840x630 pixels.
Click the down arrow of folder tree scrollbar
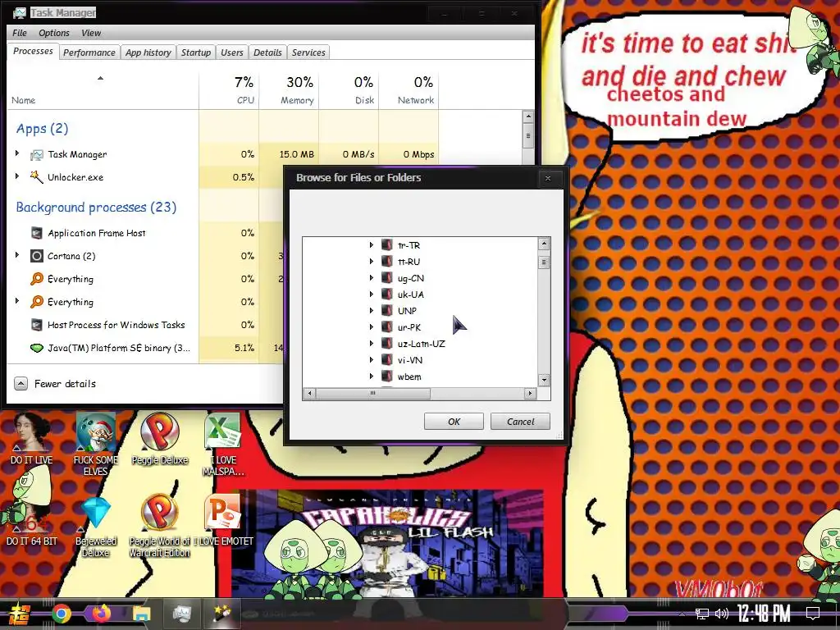544,380
